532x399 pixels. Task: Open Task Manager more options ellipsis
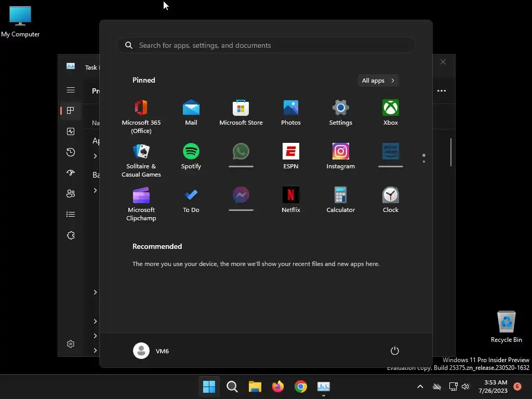[x=442, y=90]
